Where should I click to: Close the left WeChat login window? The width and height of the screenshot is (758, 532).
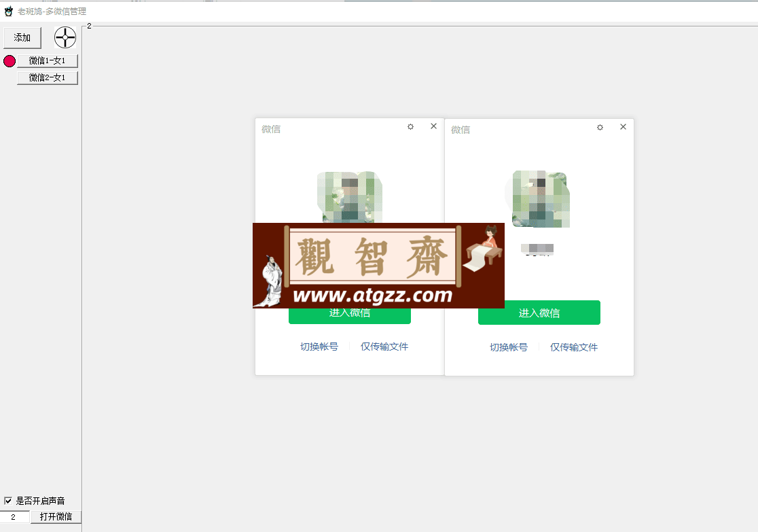(433, 126)
